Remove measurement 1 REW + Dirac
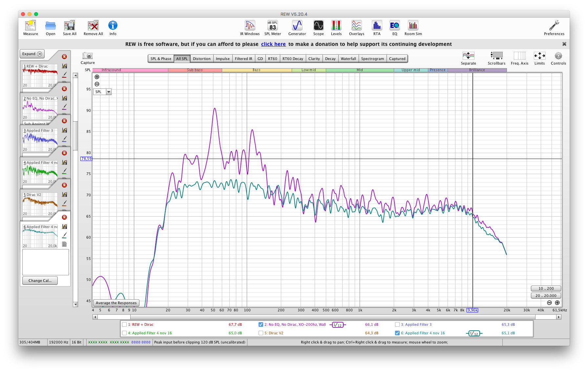Image resolution: width=588 pixels, height=372 pixels. [x=64, y=57]
